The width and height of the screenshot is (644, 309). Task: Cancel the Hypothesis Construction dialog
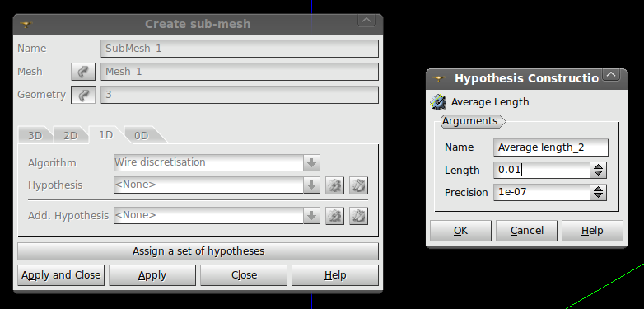click(526, 231)
